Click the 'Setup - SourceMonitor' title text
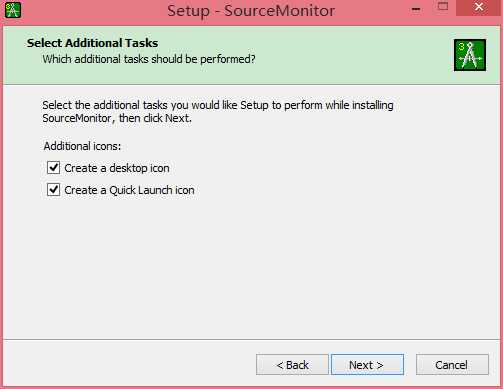 coord(251,11)
